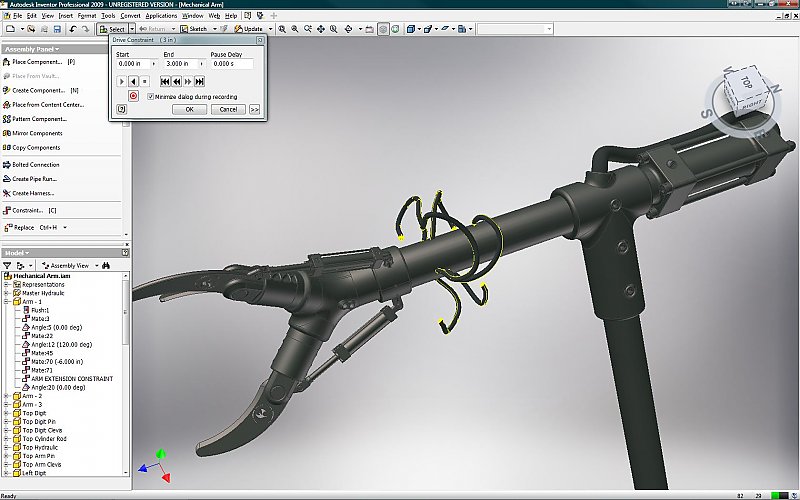This screenshot has width=800, height=500.
Task: Open the Tools menu
Action: (108, 16)
